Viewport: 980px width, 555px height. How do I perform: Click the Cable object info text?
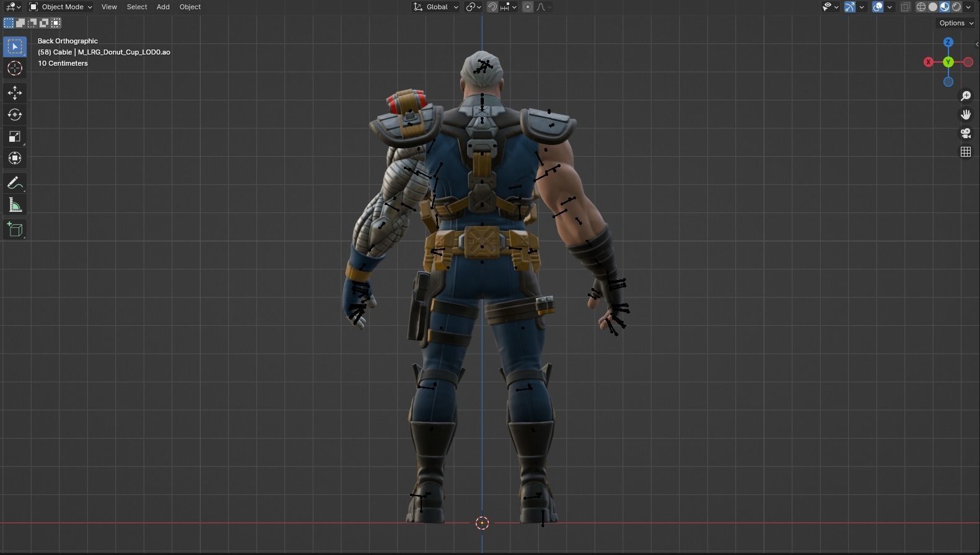tap(104, 52)
